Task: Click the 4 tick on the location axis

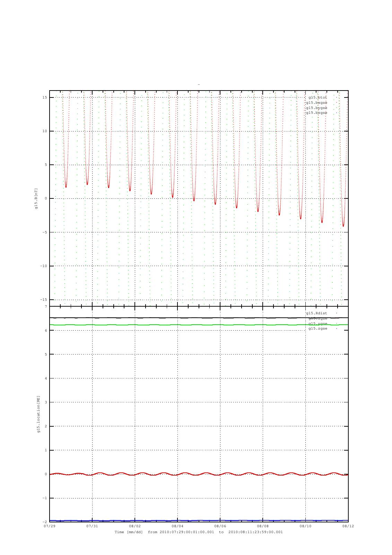Action: click(46, 378)
